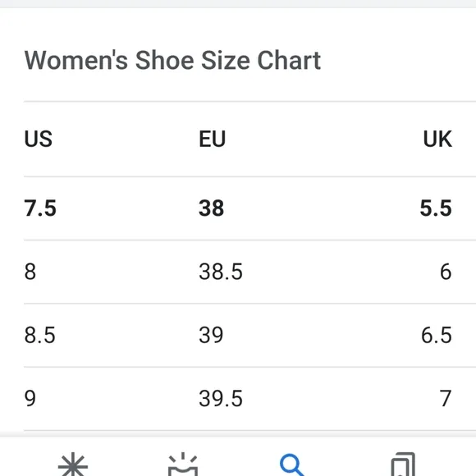
Task: Open the Updates inbox icon
Action: [x=183, y=465]
